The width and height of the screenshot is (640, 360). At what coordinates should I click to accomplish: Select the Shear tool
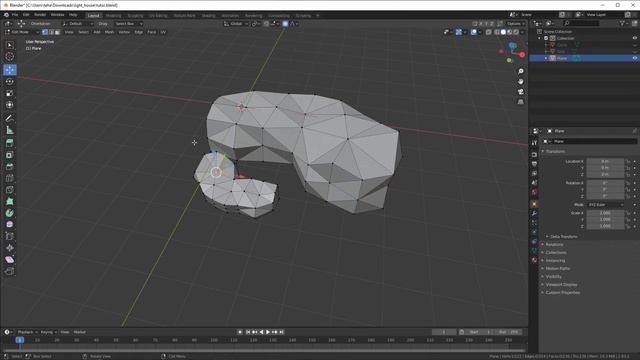(10, 260)
